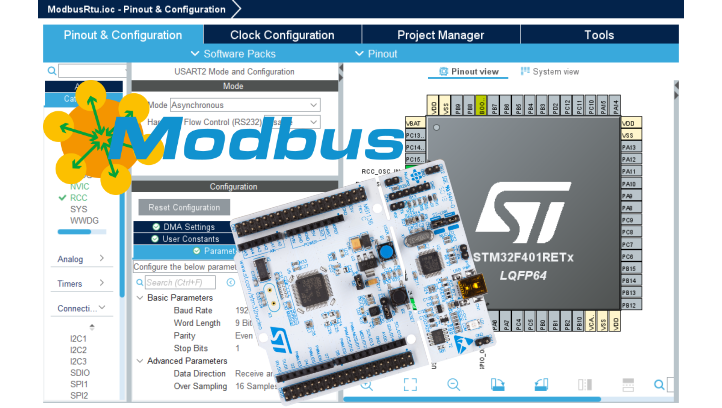The width and height of the screenshot is (722, 408).
Task: Click the VCAP pin
Action: tap(591, 321)
